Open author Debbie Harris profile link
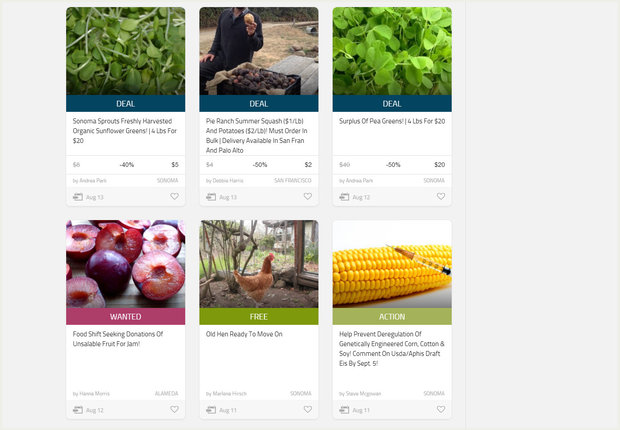620x430 pixels. (225, 181)
